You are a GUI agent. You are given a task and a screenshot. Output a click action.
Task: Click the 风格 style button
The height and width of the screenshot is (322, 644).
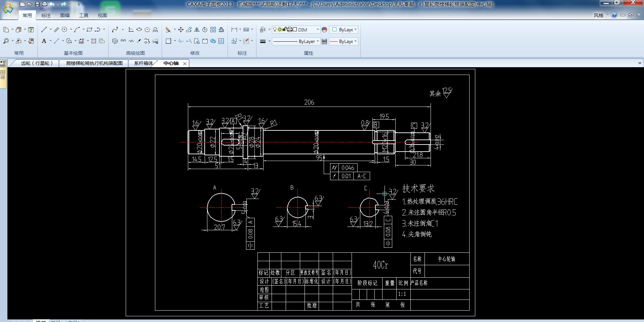point(598,15)
